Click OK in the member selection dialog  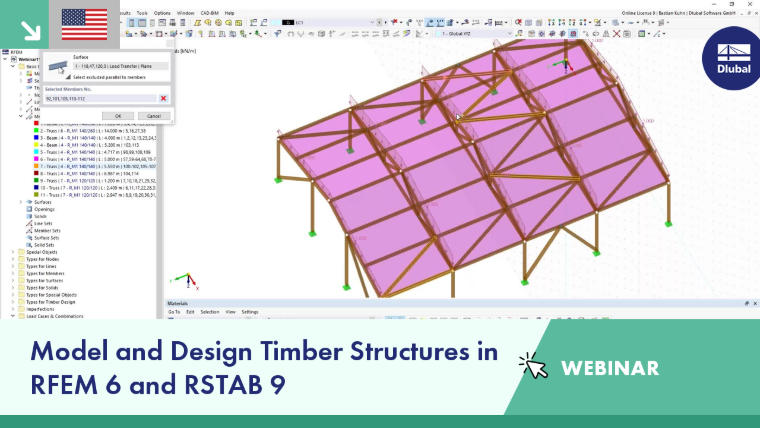point(118,116)
